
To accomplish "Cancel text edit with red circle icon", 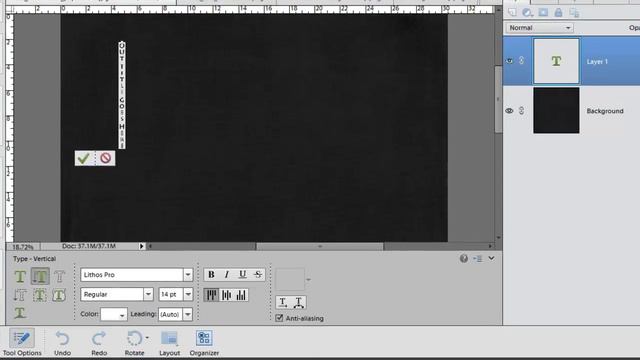I will tap(106, 158).
